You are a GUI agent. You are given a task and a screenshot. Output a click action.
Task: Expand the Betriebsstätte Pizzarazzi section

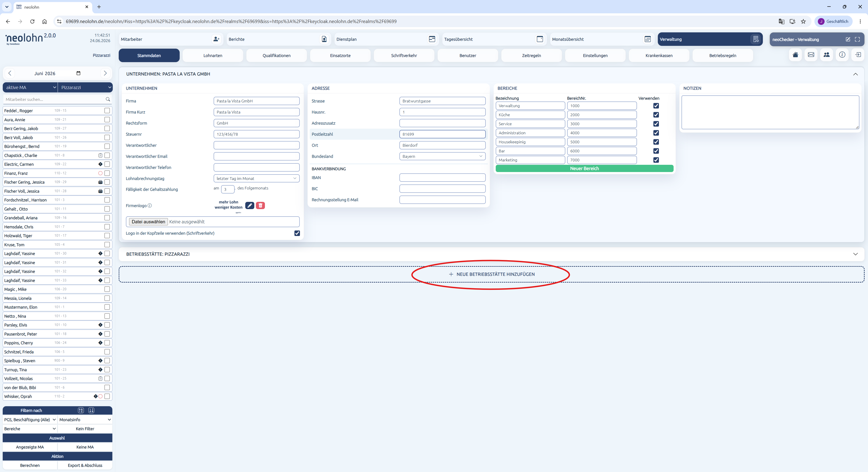pos(855,254)
